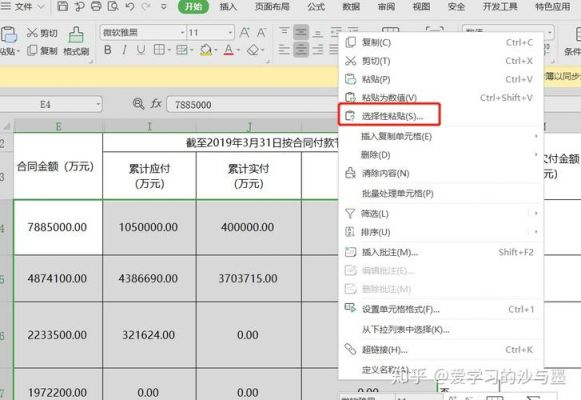Open the number format dropdown arrow
Screen dimensions: 581x400
point(550,32)
